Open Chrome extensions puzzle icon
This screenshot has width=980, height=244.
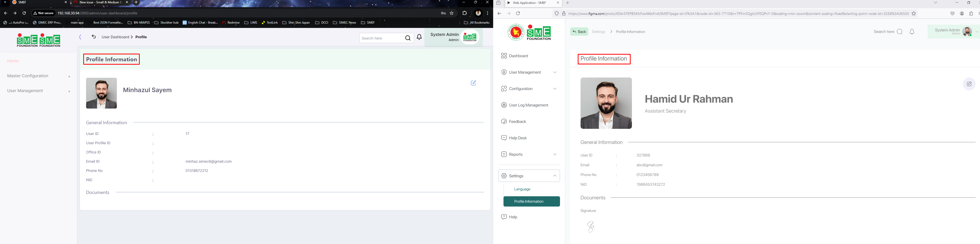464,13
